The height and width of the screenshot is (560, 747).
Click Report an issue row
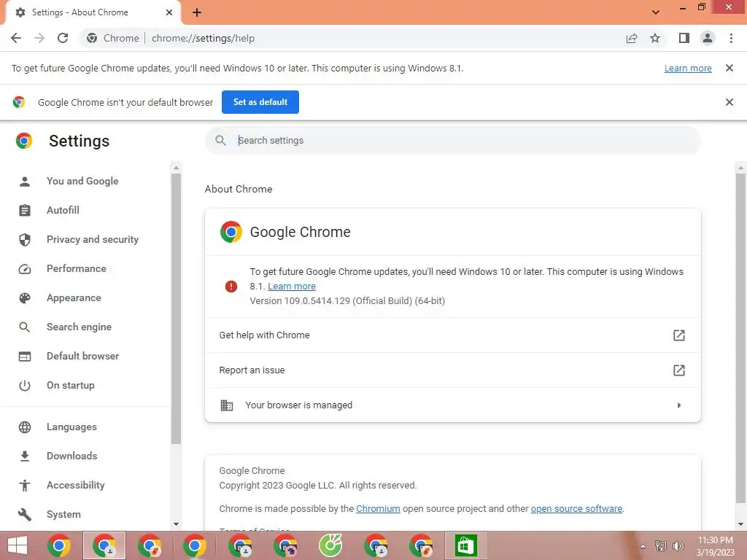click(x=452, y=370)
